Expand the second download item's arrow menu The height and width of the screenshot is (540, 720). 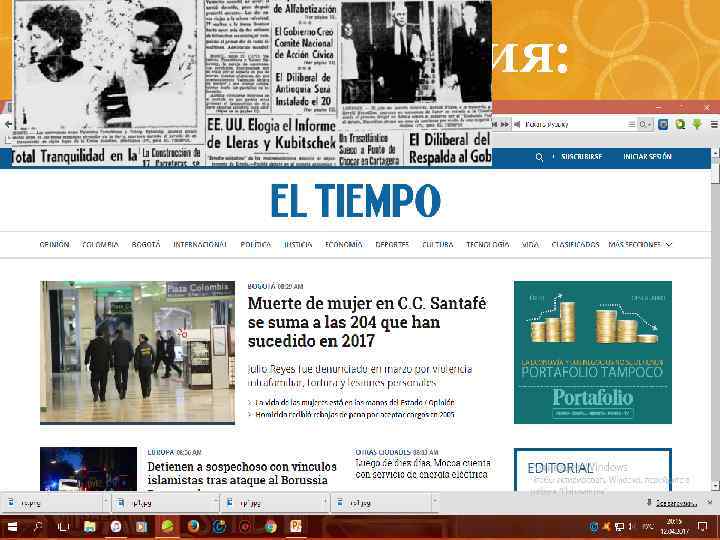click(215, 502)
